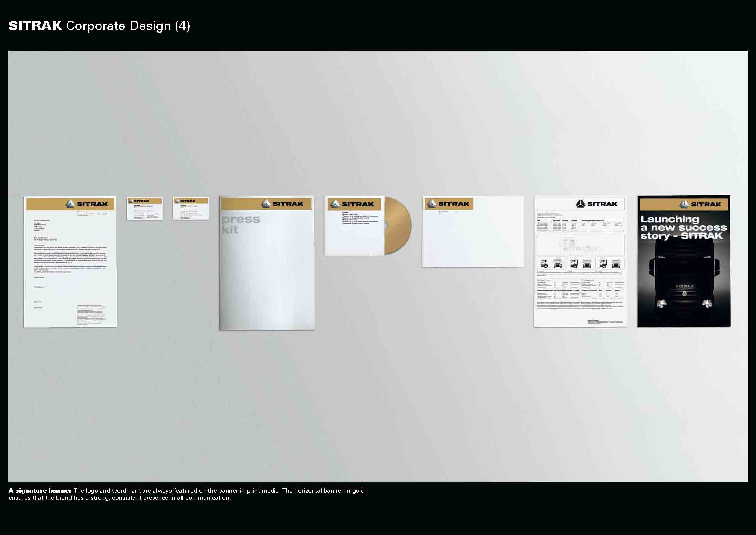
Task: Click the 'press kit' title text
Action: tap(240, 224)
